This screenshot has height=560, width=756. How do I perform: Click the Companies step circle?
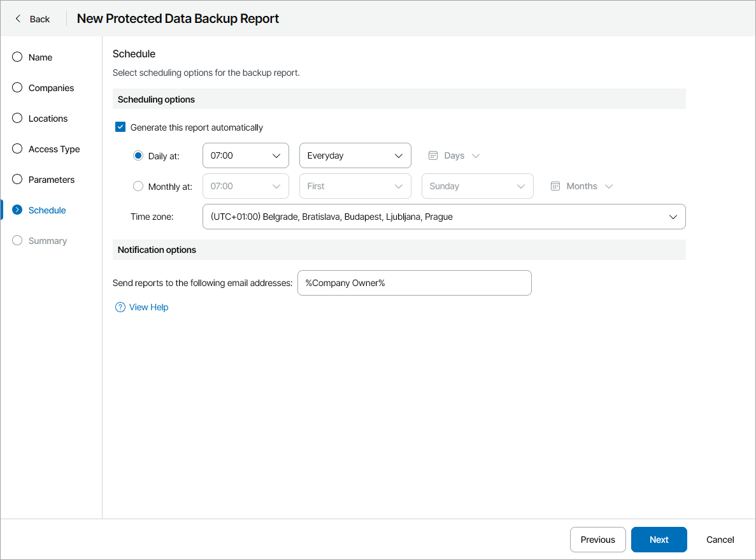coord(17,87)
